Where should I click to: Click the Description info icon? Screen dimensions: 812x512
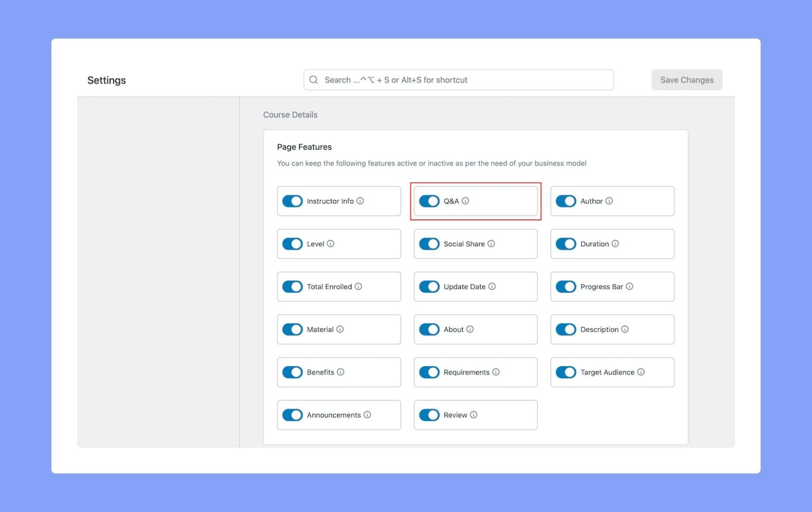(625, 330)
